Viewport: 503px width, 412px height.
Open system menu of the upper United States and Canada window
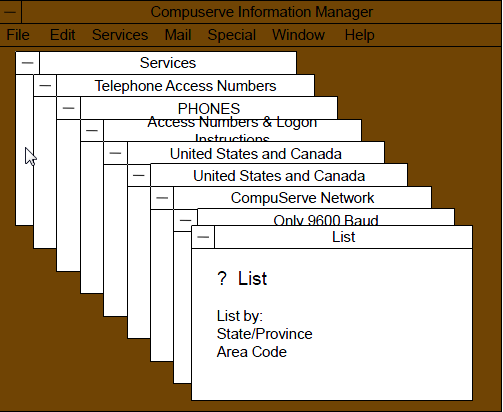[115, 153]
